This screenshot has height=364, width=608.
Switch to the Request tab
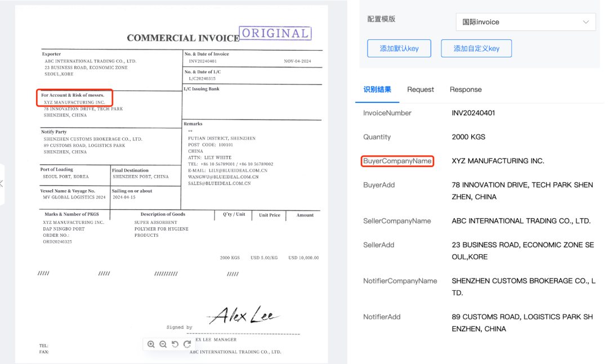point(421,89)
